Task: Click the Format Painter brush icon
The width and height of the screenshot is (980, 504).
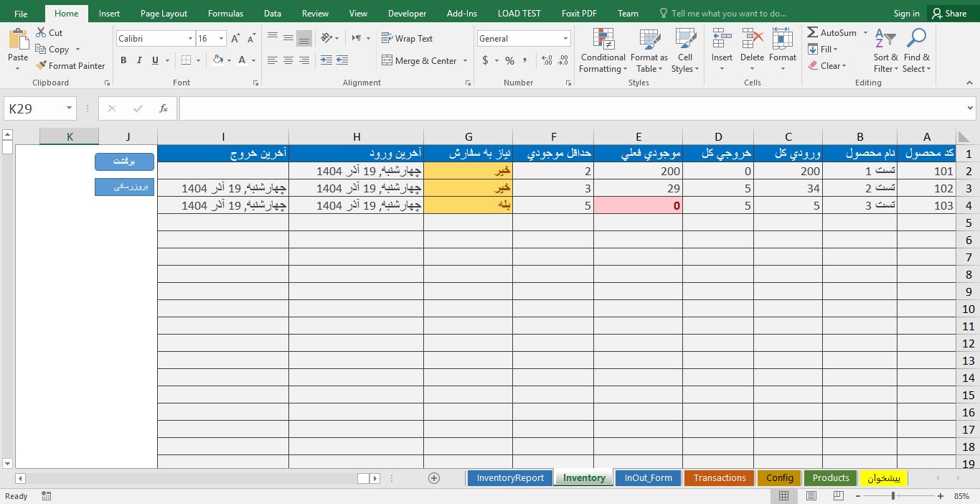Action: (41, 66)
